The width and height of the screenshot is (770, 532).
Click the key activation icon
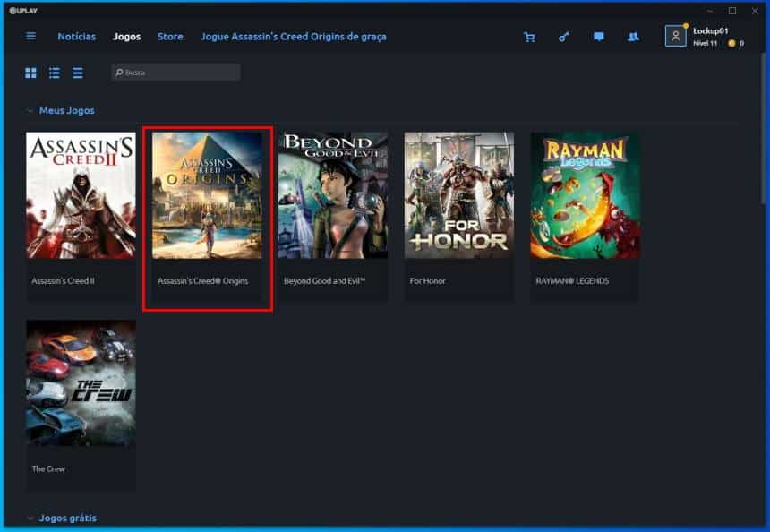click(x=564, y=37)
